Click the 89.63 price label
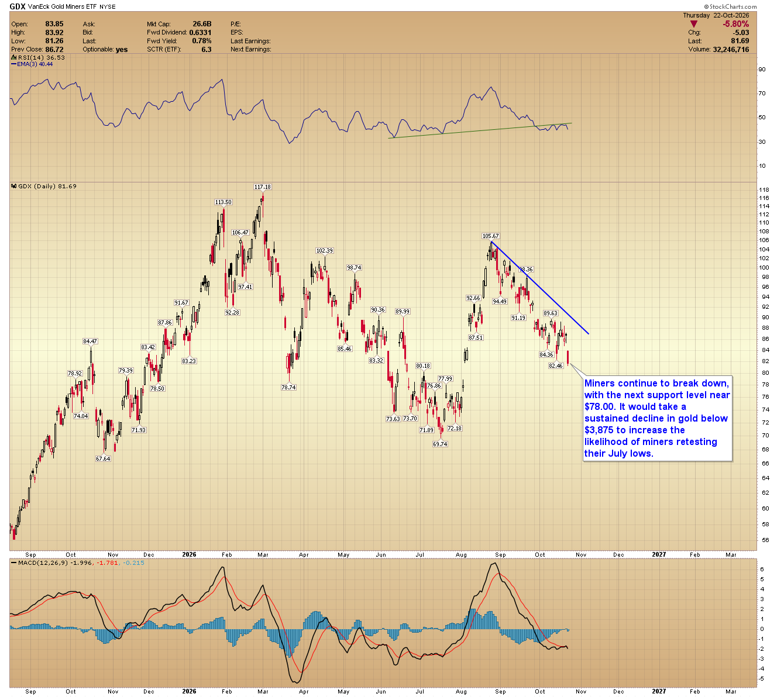This screenshot has width=784, height=697. 551,313
